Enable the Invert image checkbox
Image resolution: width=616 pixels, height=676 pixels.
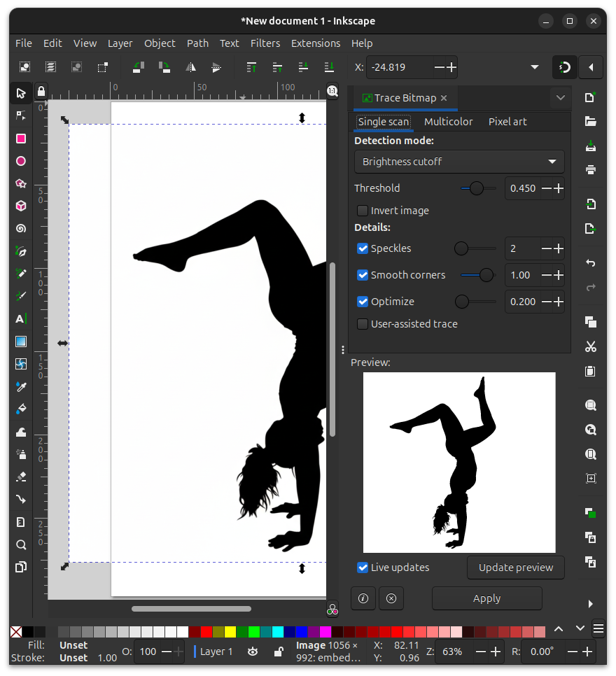[363, 211]
